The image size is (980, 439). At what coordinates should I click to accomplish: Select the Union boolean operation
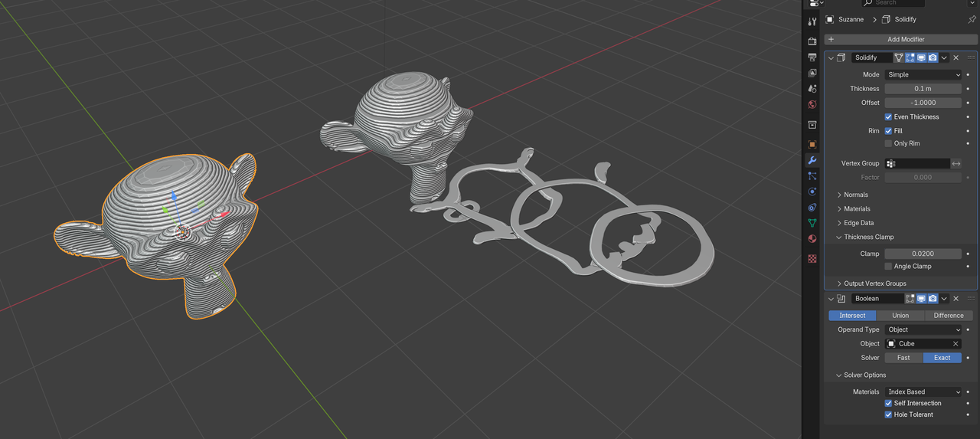pos(900,315)
